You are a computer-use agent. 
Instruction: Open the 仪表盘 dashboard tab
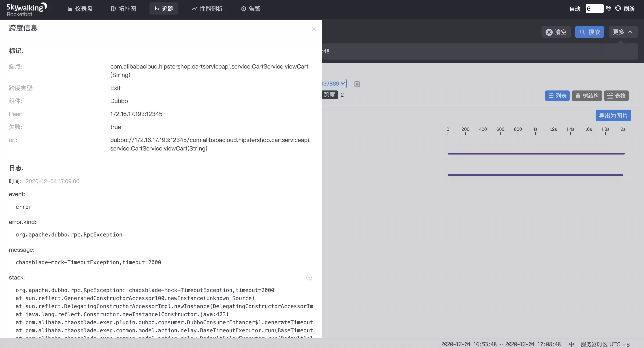80,9
